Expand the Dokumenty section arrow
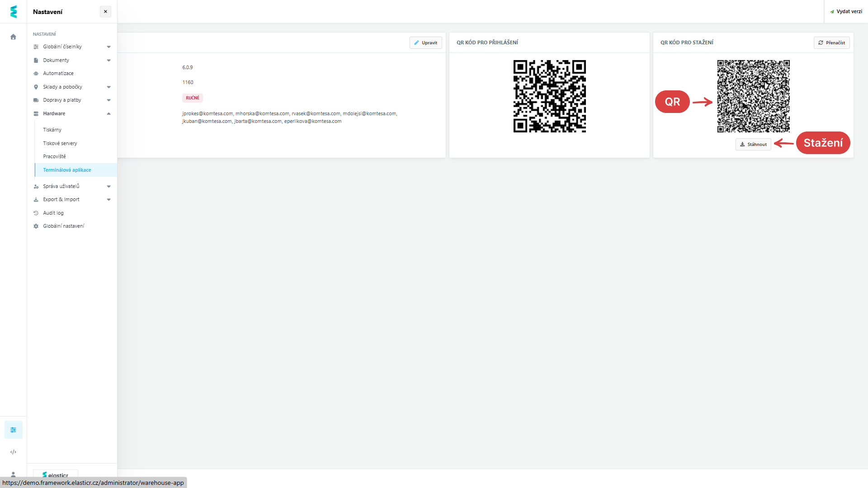This screenshot has width=868, height=488. [108, 61]
